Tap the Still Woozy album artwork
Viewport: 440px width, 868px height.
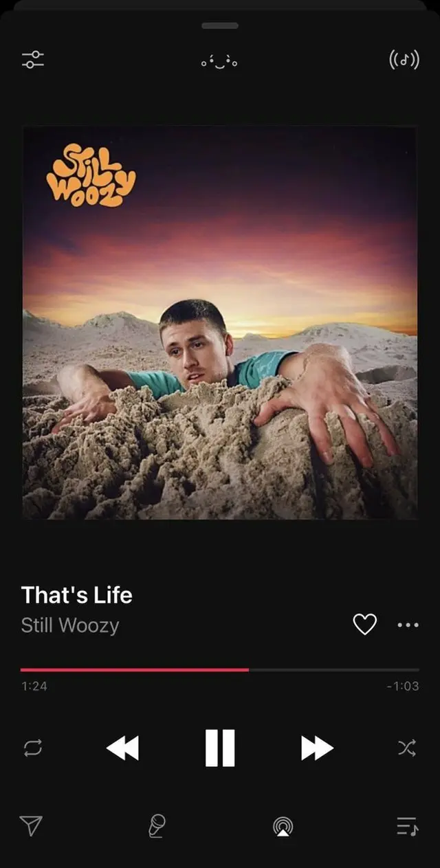pos(220,322)
